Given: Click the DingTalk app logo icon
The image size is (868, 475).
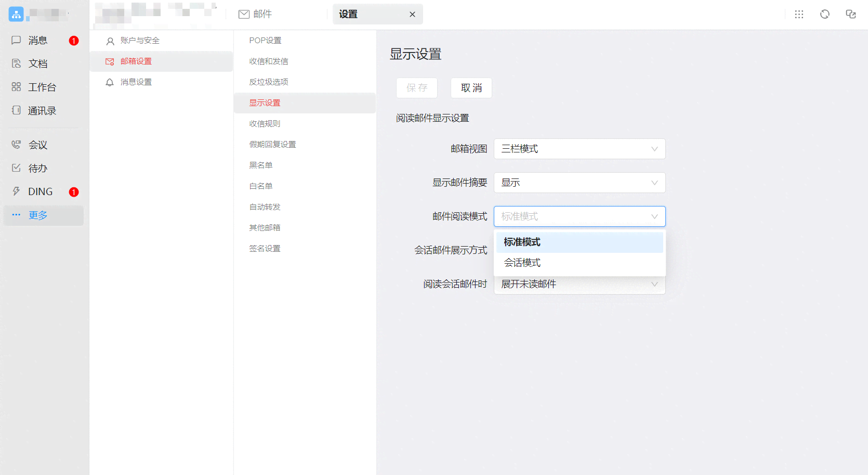Looking at the screenshot, I should [16, 14].
